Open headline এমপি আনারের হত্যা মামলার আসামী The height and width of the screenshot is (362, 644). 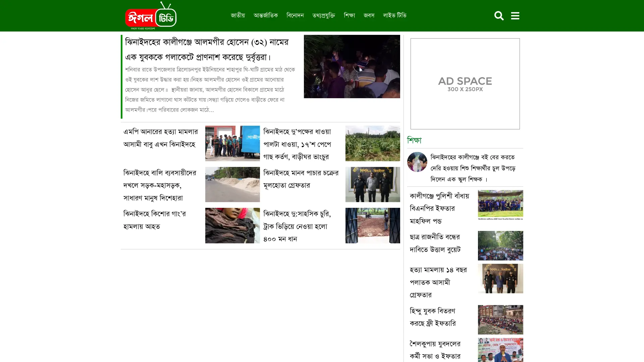pos(161,138)
